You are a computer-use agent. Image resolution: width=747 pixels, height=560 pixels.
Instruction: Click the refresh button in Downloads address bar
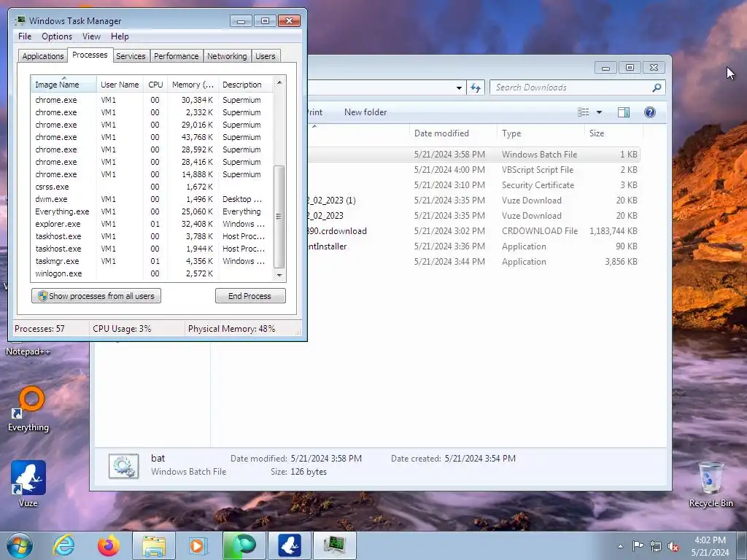click(476, 87)
